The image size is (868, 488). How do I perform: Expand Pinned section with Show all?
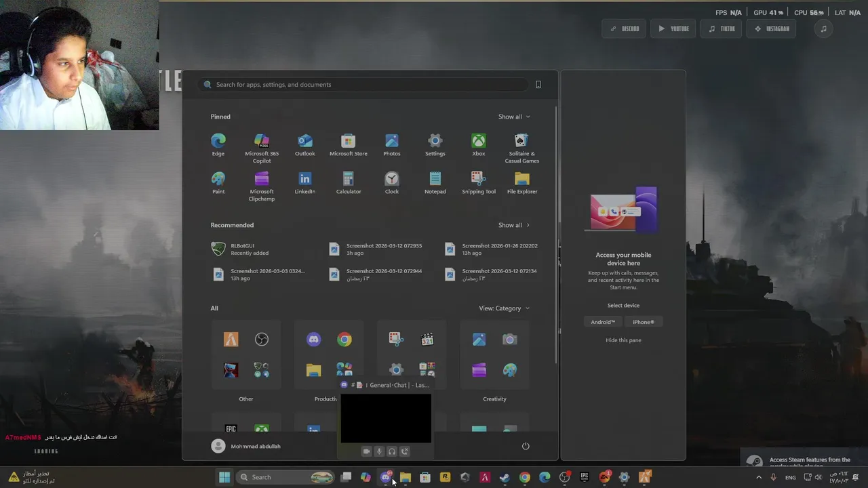(x=514, y=117)
